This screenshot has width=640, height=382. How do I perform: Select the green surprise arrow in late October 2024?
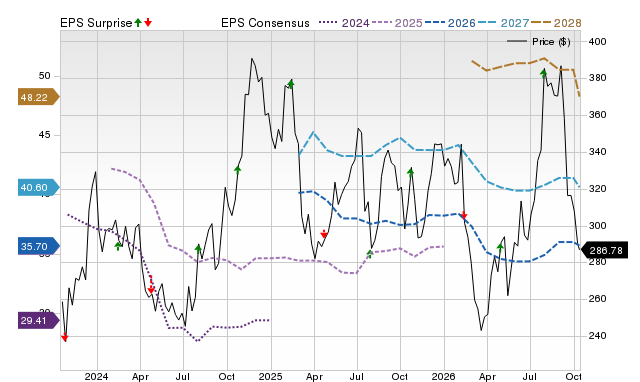[238, 170]
